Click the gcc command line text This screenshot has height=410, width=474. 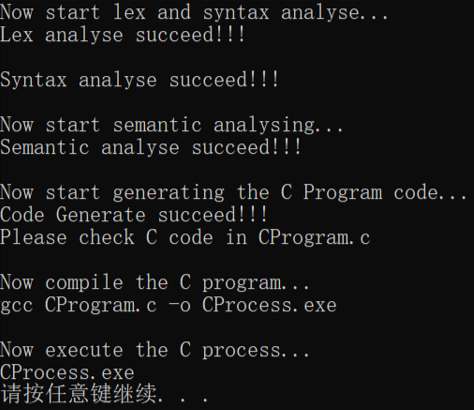click(168, 305)
